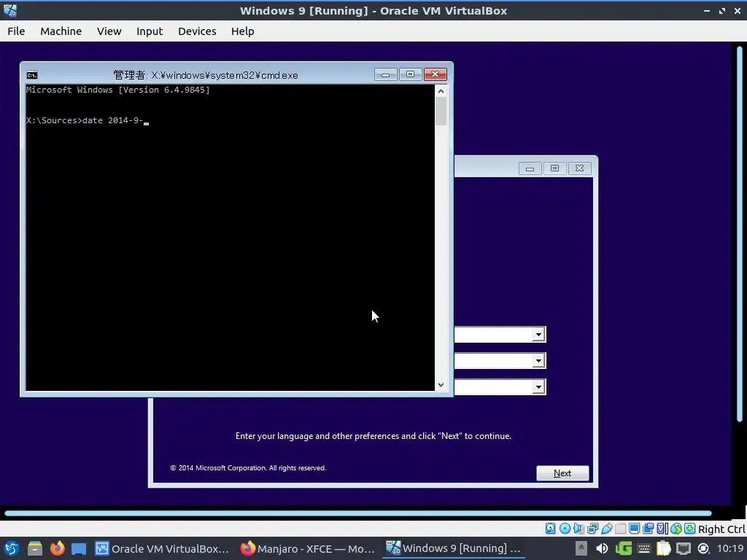Click the removable media eject tray icon
The height and width of the screenshot is (560, 747).
581,548
